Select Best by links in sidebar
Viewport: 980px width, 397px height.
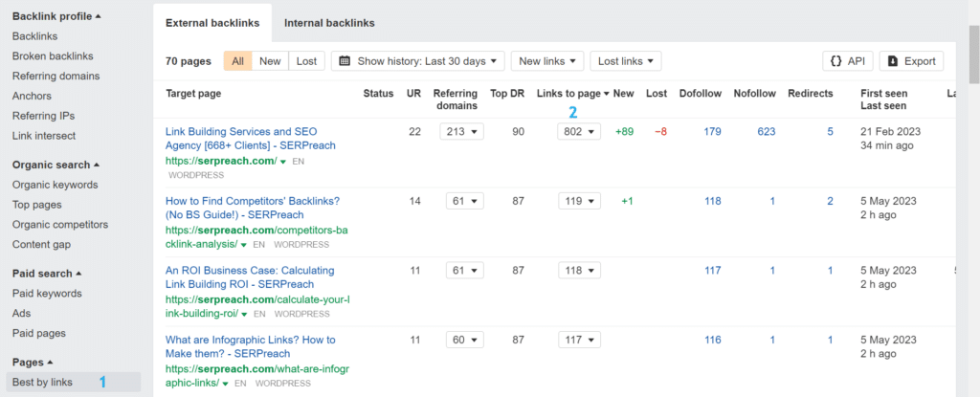point(73,382)
